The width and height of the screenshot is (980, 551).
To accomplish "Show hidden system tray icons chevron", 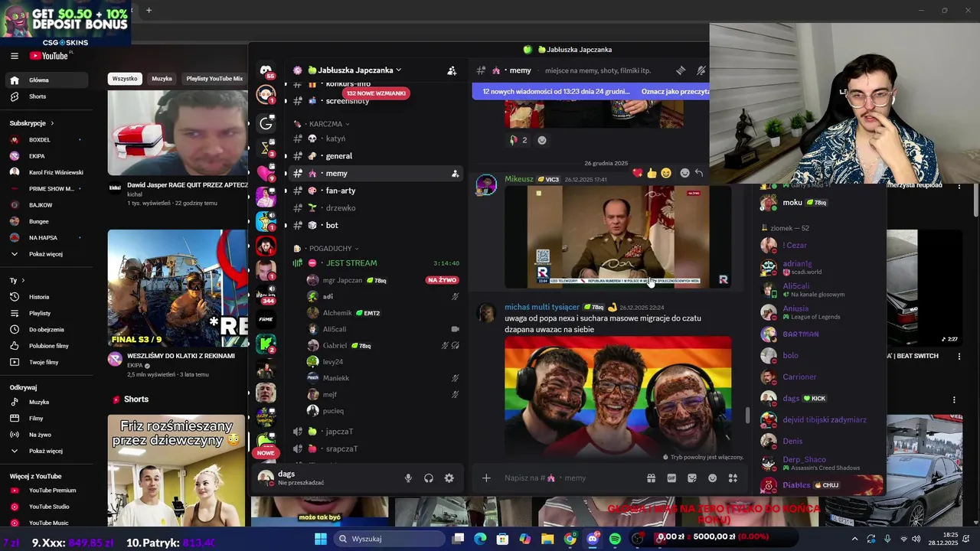I will (x=854, y=539).
